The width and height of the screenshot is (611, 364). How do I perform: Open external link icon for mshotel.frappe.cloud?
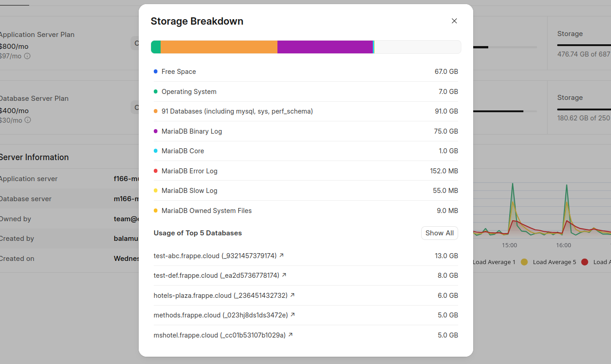point(291,335)
